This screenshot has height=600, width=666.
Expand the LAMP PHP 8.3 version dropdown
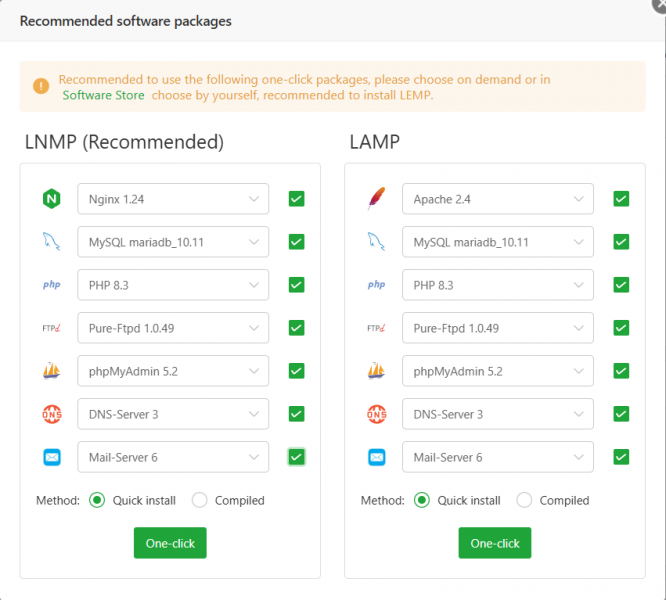(498, 285)
